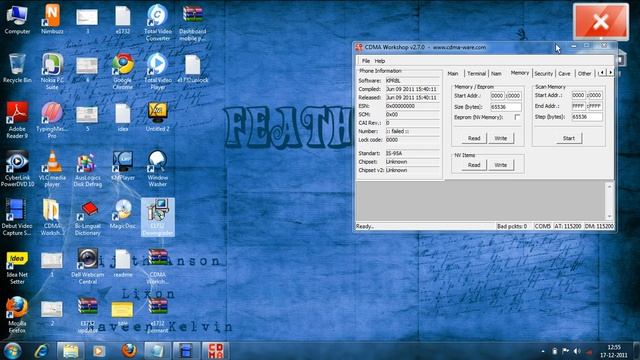Launch Debut Video Capture shortcut

(x=17, y=218)
